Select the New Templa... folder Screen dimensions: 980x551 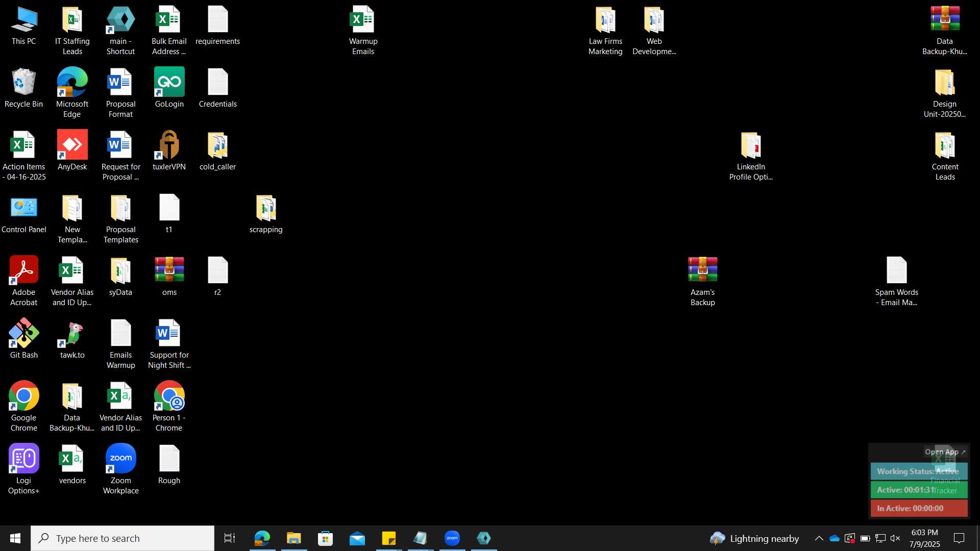tap(72, 219)
